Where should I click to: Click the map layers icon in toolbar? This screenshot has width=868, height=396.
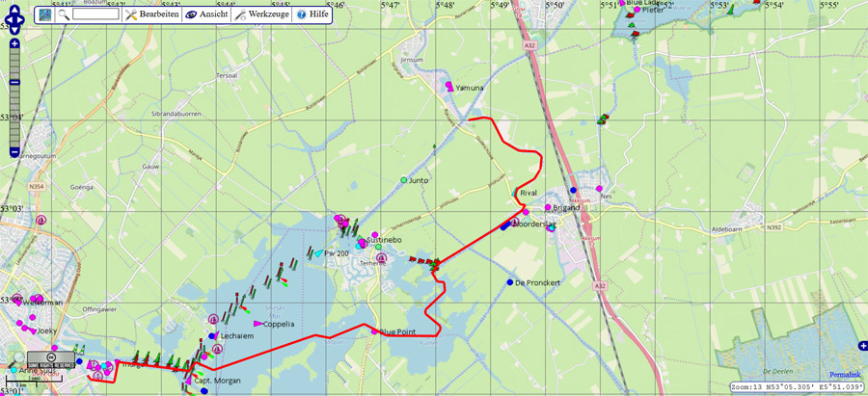(x=46, y=14)
